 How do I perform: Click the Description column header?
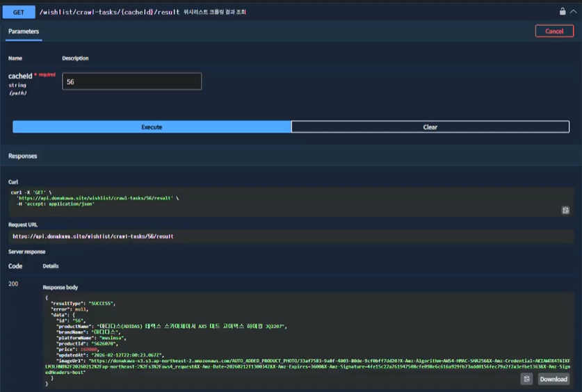75,58
